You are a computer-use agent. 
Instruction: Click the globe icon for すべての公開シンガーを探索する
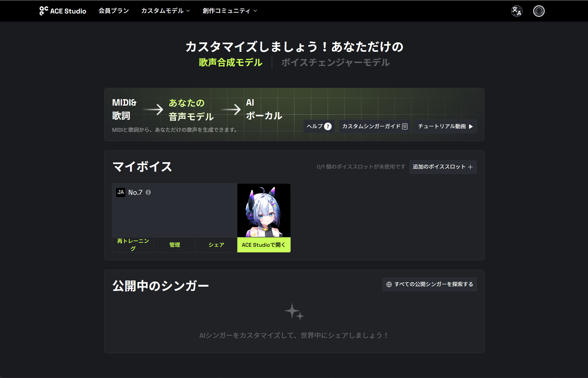(389, 284)
